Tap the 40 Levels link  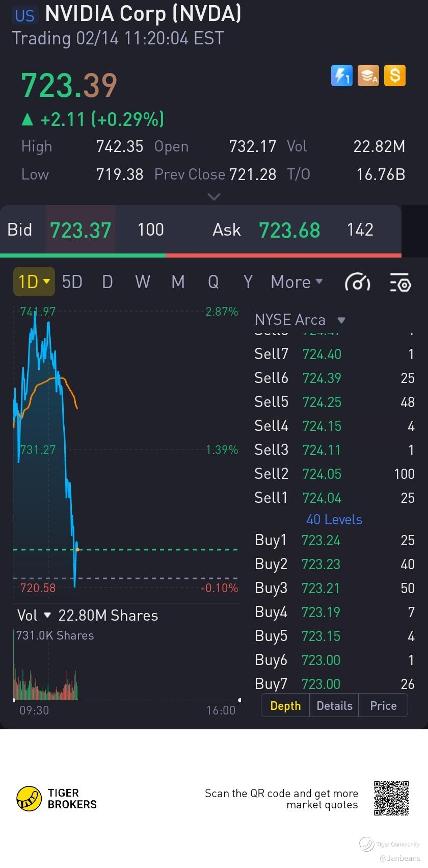point(334,520)
